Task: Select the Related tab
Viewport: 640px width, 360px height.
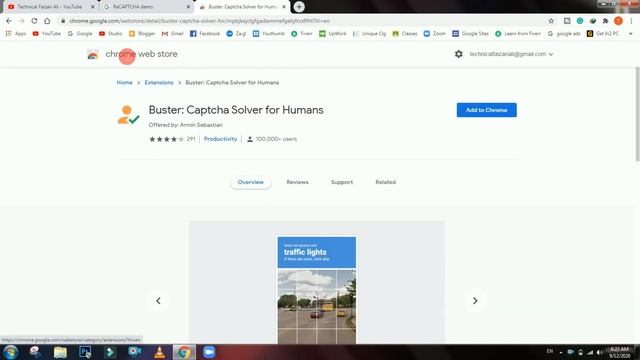Action: pyautogui.click(x=386, y=182)
